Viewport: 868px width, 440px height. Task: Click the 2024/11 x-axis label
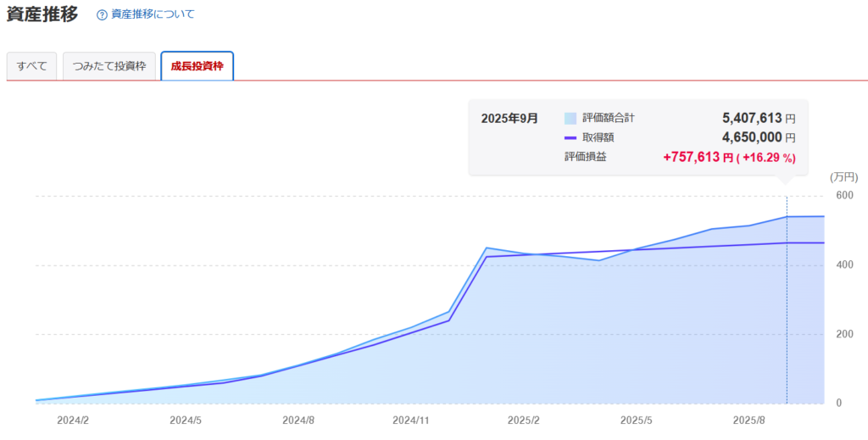[411, 421]
